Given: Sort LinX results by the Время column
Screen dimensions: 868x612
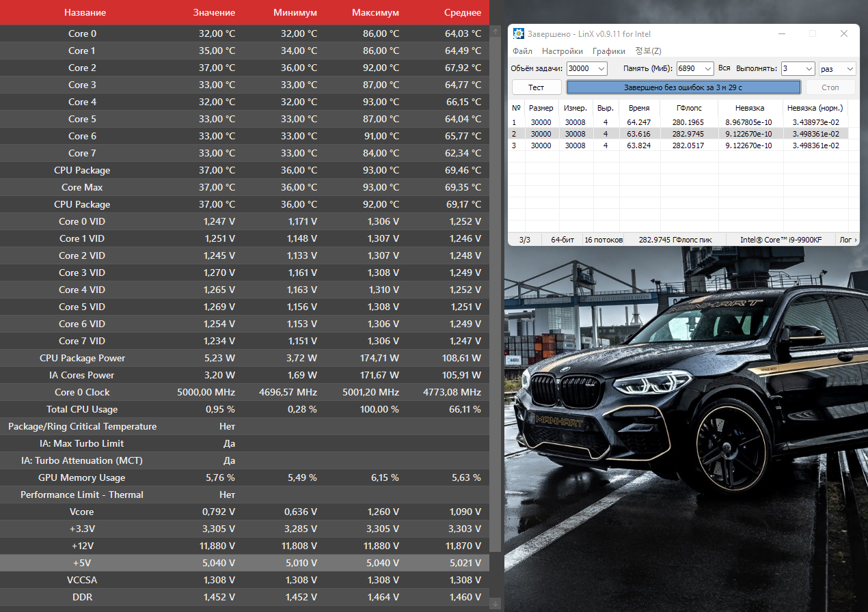Looking at the screenshot, I should point(639,108).
